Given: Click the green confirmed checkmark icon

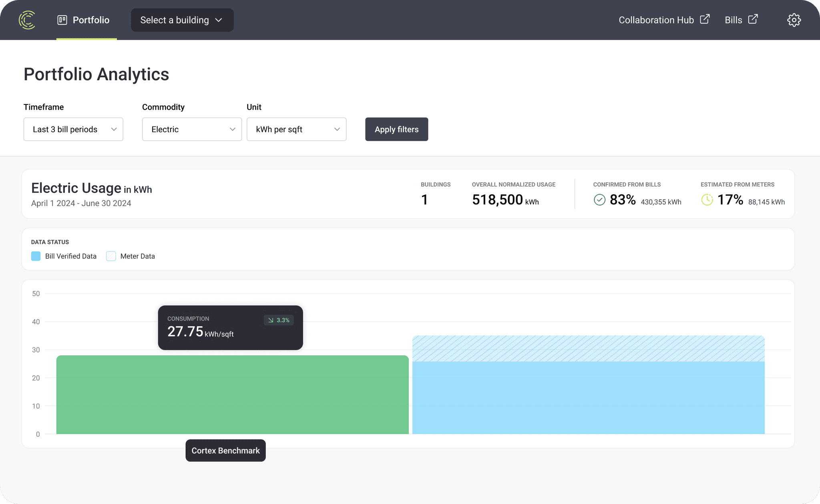Looking at the screenshot, I should (599, 200).
